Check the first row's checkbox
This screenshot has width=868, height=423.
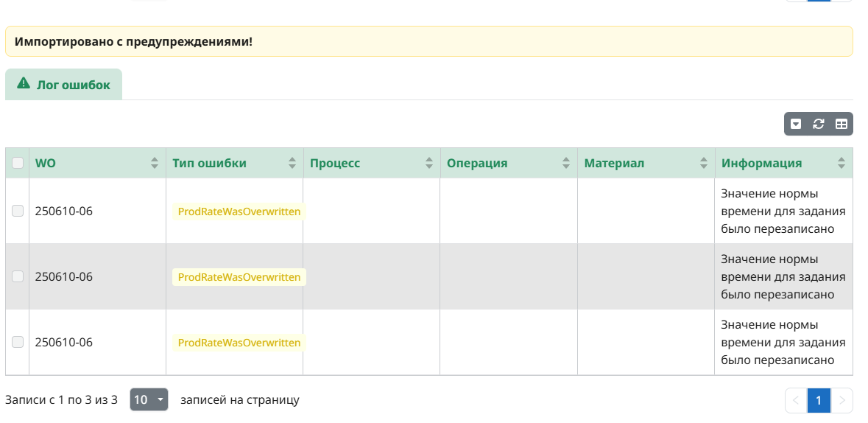18,212
